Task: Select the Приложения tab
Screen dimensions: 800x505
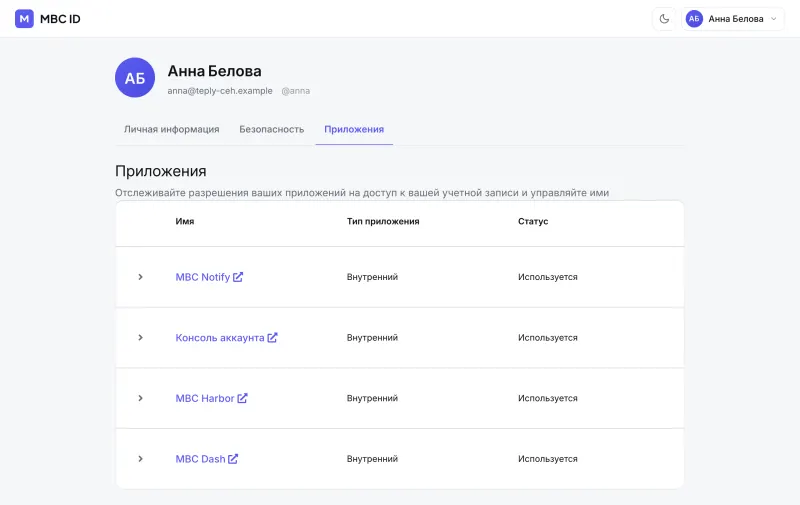Action: tap(354, 130)
